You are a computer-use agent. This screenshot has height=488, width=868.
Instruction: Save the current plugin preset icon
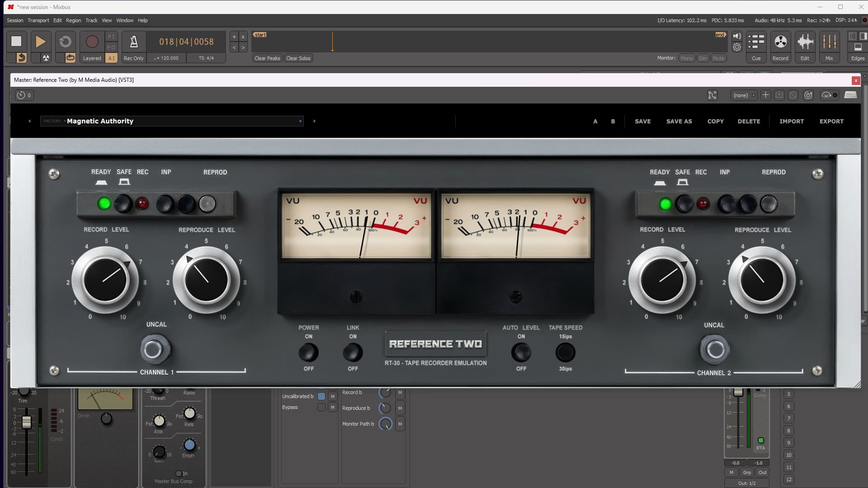(x=779, y=95)
